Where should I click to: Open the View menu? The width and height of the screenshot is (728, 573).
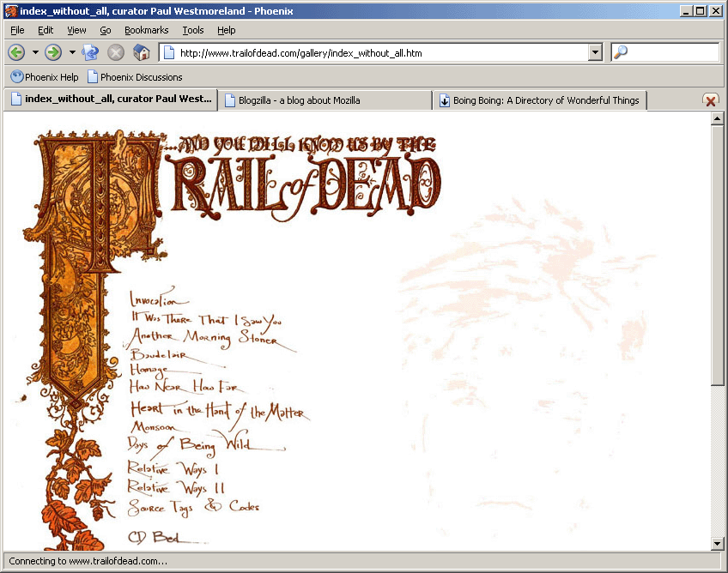tap(76, 30)
